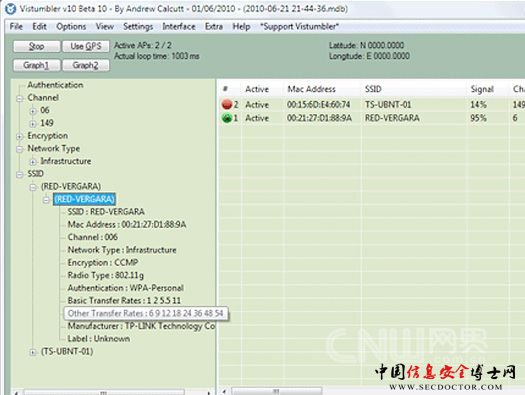
Task: Expand the (TS-UBNT-01) node
Action: point(33,352)
